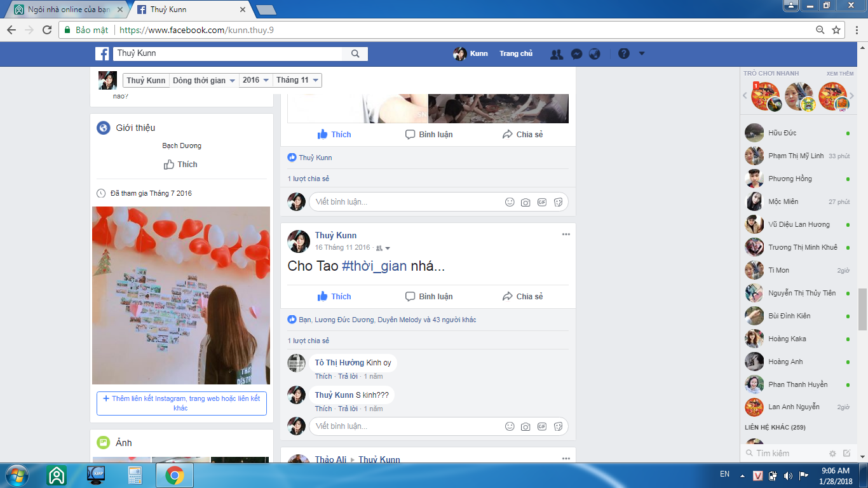
Task: Like the Cho Tao #thời_gian post
Action: tap(334, 296)
